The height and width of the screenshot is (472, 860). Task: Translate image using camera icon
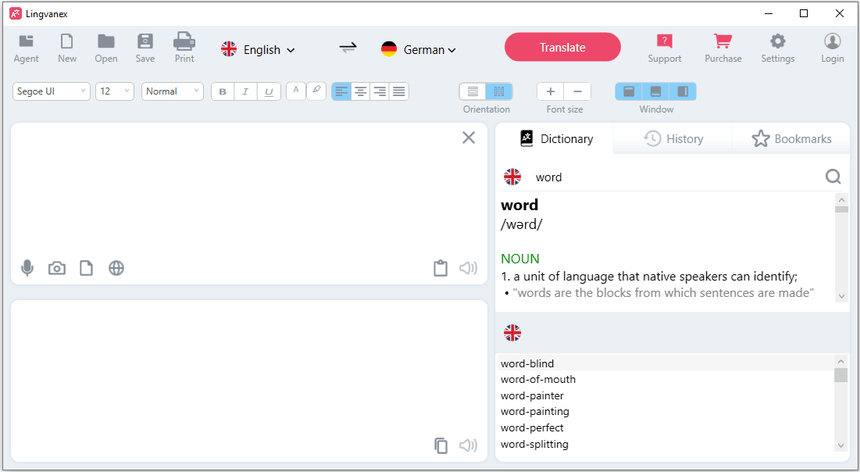pos(57,268)
